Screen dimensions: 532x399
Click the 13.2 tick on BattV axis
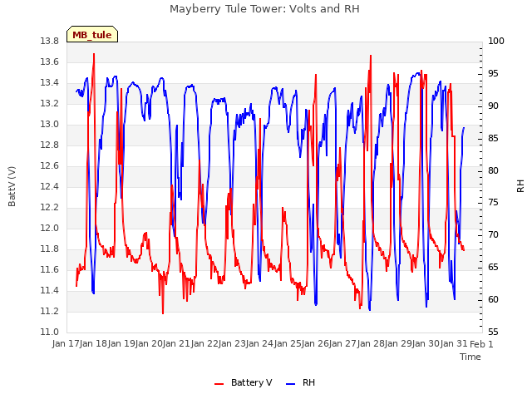tap(50, 103)
